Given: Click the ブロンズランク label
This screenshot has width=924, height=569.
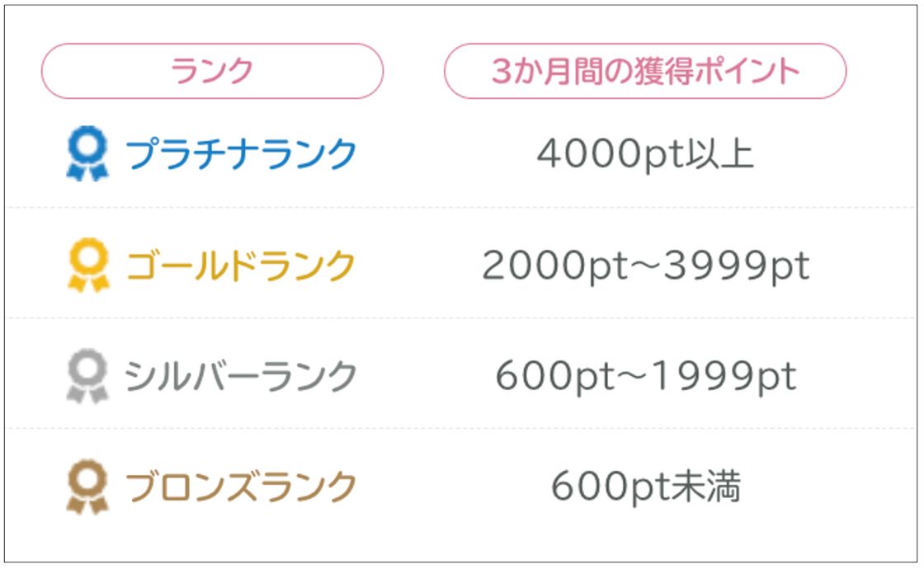Looking at the screenshot, I should click(241, 487).
